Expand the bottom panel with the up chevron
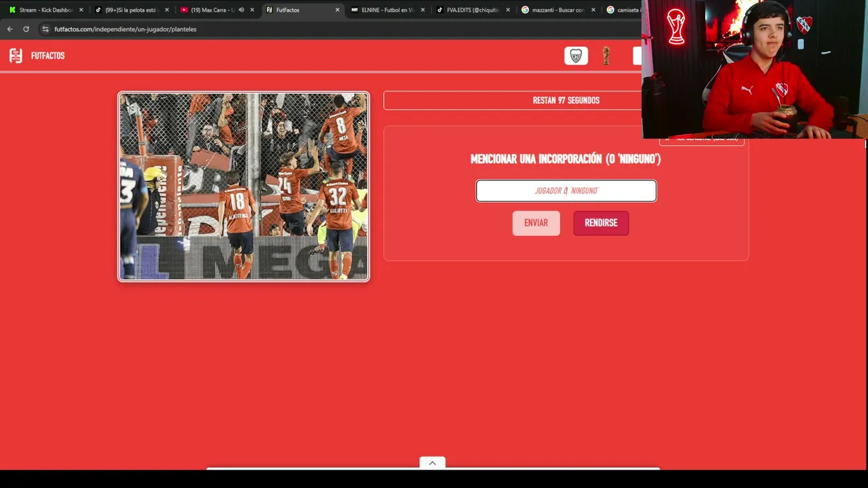868x488 pixels. point(432,463)
